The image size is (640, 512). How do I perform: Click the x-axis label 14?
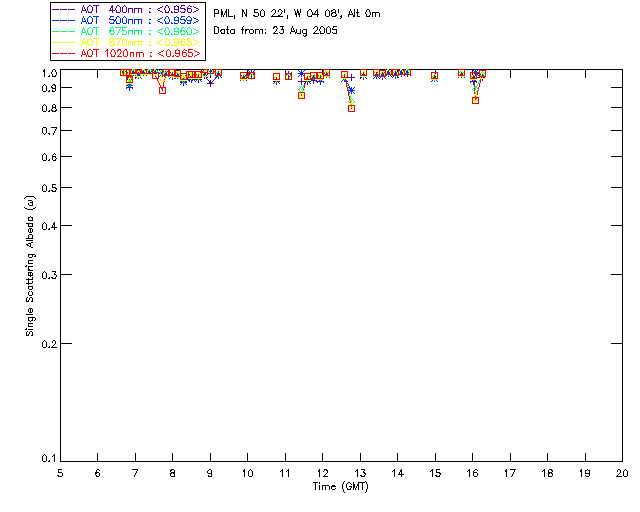pos(398,473)
